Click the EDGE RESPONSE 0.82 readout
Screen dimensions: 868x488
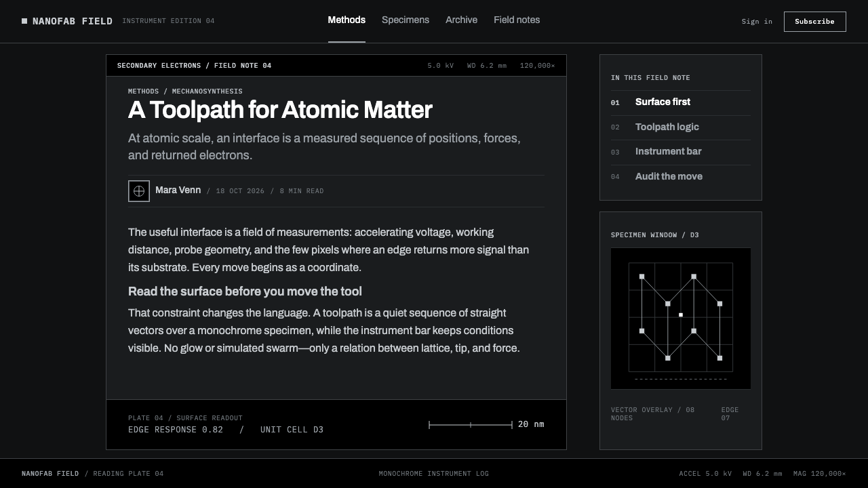pyautogui.click(x=176, y=430)
